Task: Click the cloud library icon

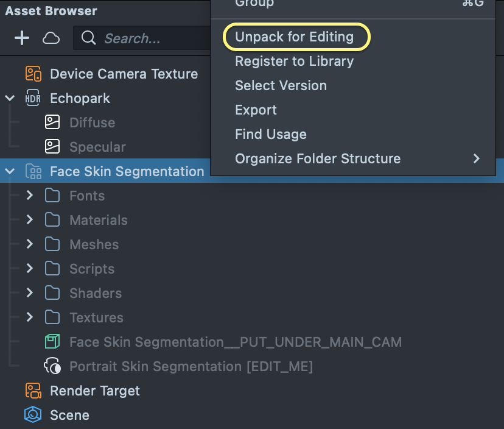Action: tap(51, 38)
